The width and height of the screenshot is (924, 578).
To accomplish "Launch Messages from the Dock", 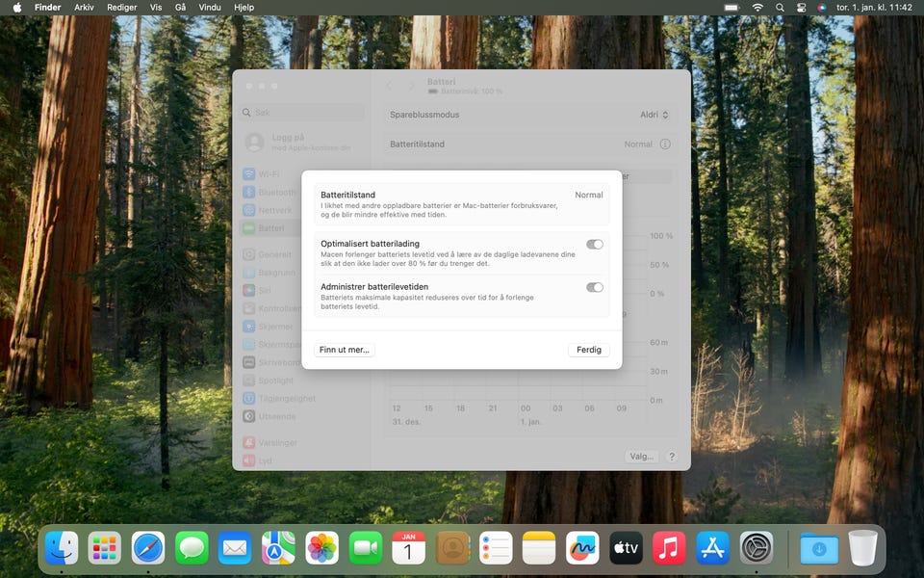I will click(x=192, y=548).
